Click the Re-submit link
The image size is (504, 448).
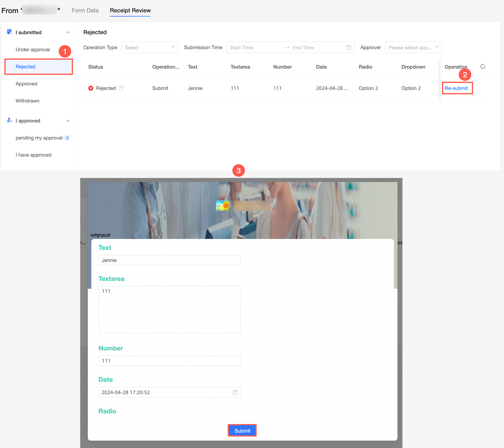456,88
